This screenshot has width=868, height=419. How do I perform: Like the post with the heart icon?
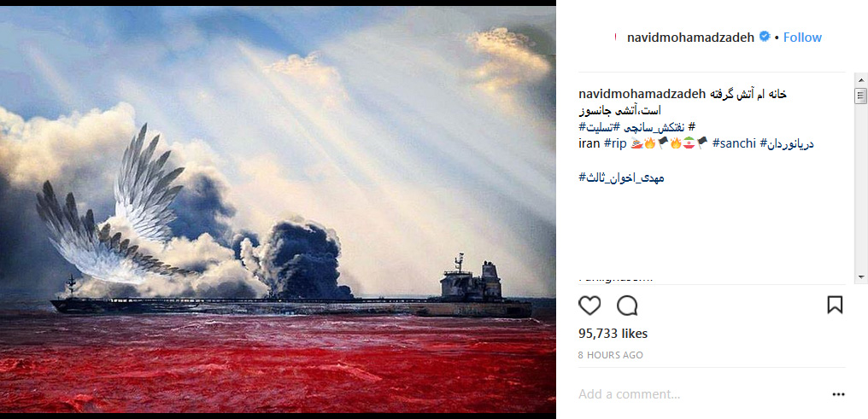click(589, 306)
